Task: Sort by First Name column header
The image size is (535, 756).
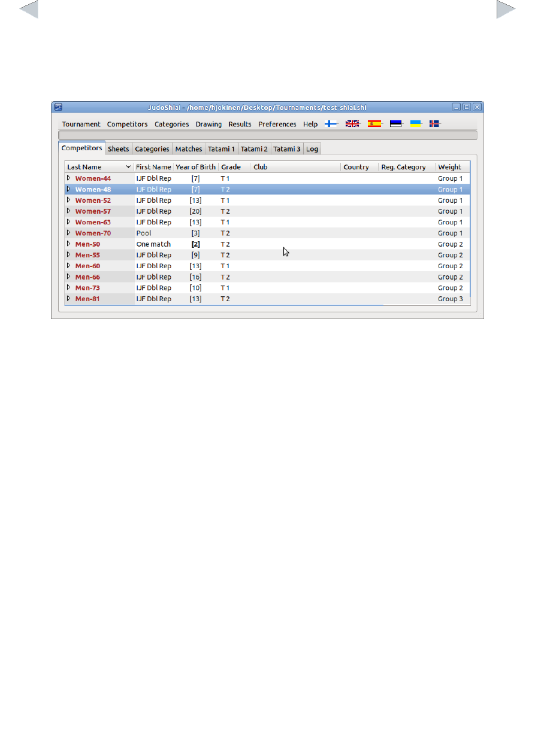Action: (x=153, y=167)
